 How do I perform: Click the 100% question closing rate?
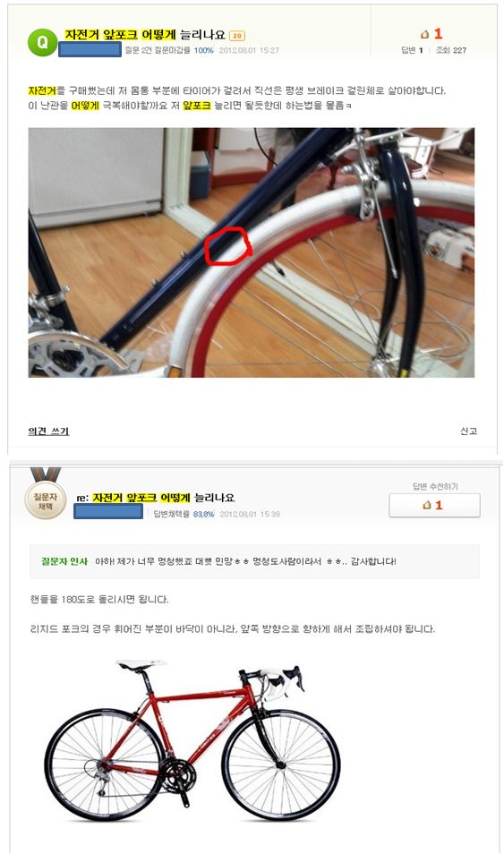click(x=204, y=50)
